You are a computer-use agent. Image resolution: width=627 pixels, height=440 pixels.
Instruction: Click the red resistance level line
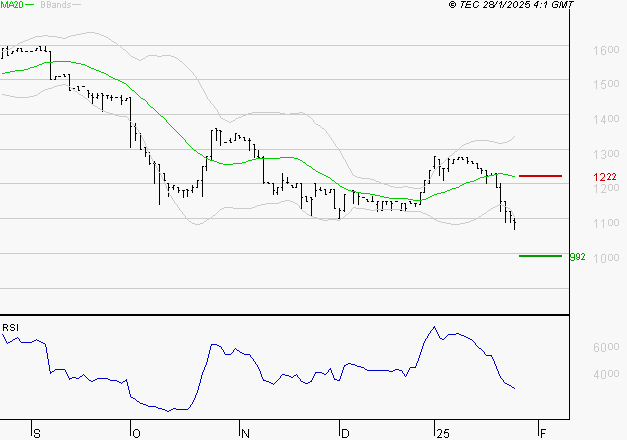540,176
